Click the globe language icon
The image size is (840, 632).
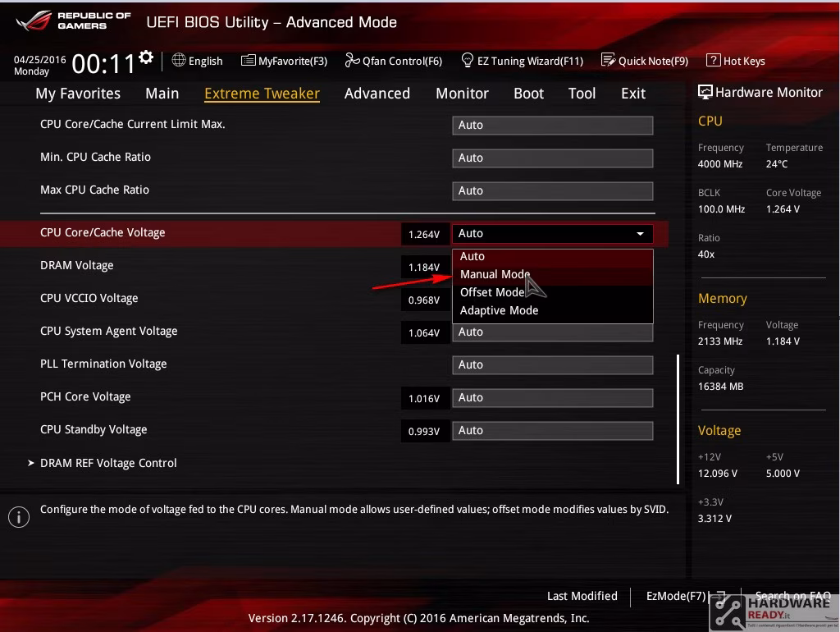[178, 60]
